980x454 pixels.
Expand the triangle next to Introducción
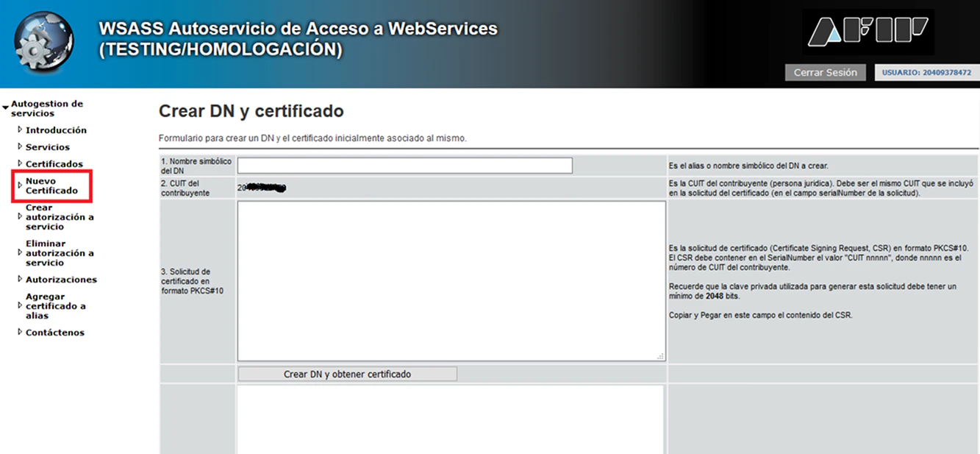click(20, 130)
